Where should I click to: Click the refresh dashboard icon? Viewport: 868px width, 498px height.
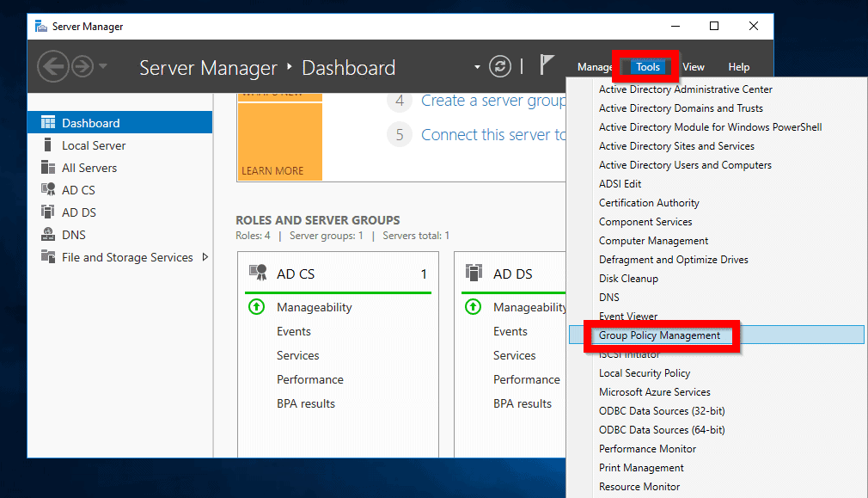[x=500, y=66]
